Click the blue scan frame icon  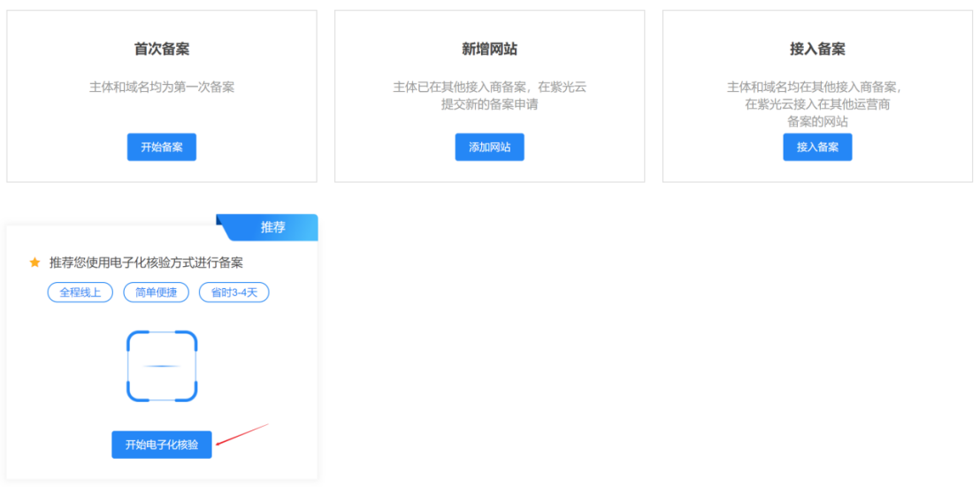[x=162, y=366]
